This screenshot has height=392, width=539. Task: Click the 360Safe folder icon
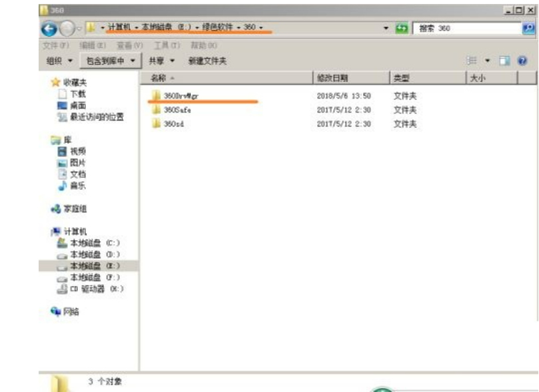(x=156, y=109)
